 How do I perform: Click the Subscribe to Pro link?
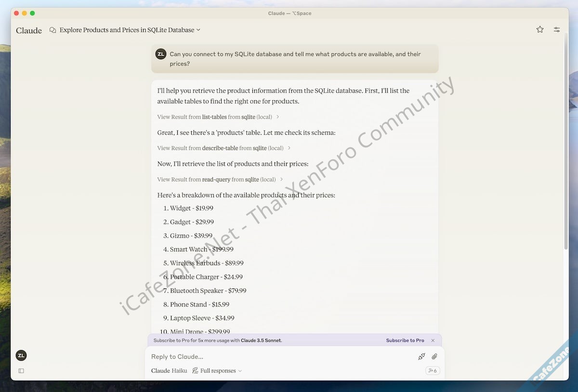(405, 340)
